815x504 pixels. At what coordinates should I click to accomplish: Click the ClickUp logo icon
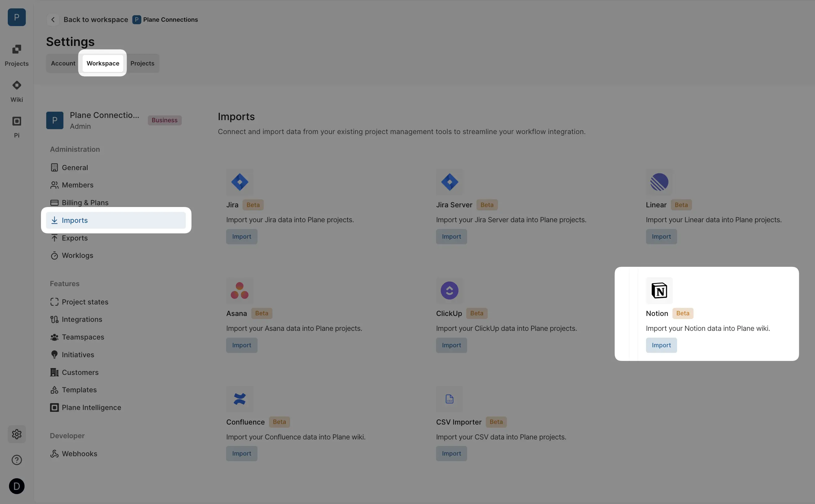click(449, 291)
